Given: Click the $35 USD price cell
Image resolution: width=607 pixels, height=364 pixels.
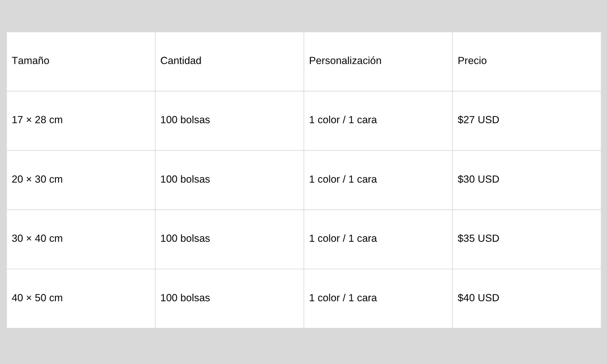Looking at the screenshot, I should 526,239.
